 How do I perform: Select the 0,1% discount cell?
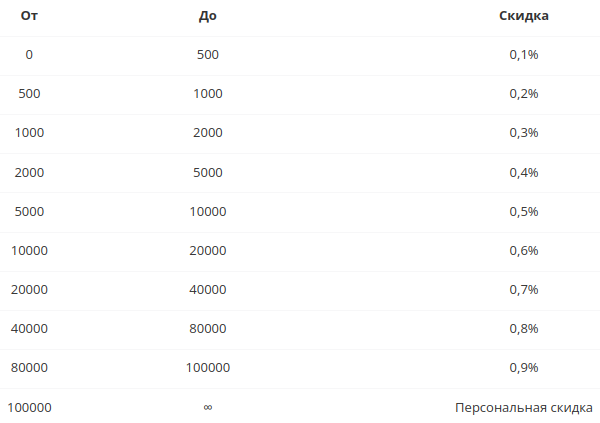point(524,55)
